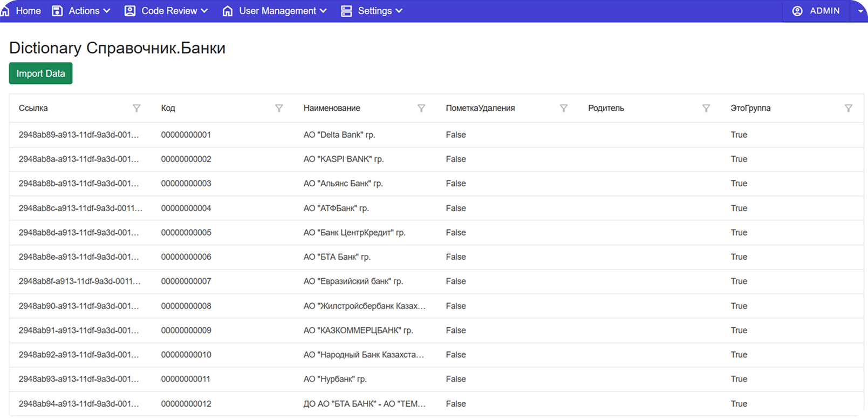This screenshot has width=868, height=418.
Task: Open the Родитель column filter
Action: click(706, 109)
